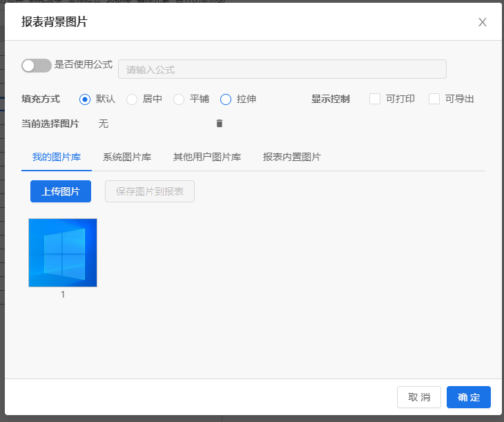Open the 其他用户图片库 tab
The image size is (504, 422).
tap(207, 157)
